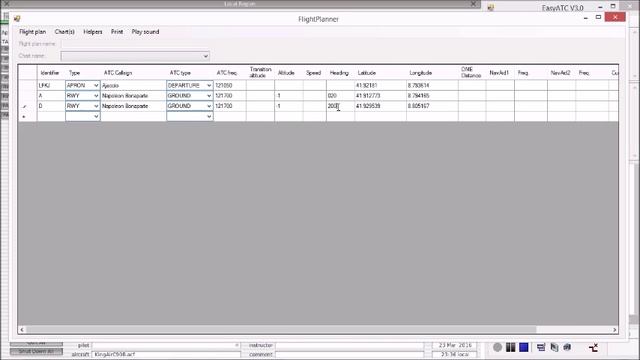
Task: Click the grid's left horizontal scroll arrow
Action: [22, 329]
